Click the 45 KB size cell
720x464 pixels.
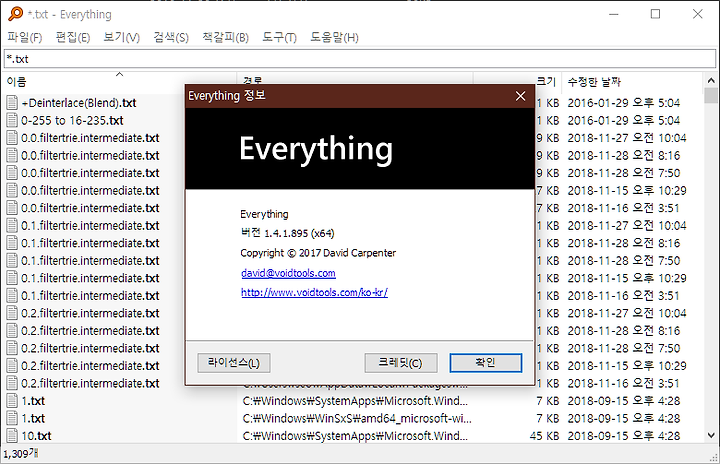545,436
